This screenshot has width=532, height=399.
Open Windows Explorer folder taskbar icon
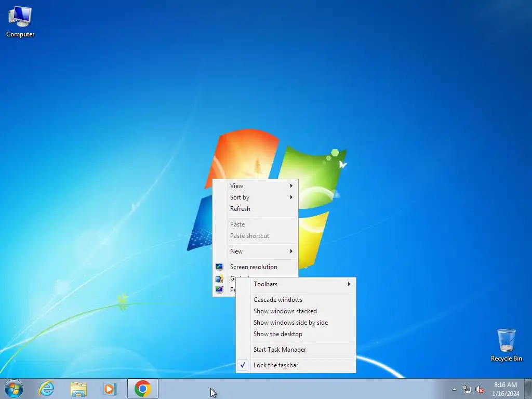pyautogui.click(x=78, y=389)
